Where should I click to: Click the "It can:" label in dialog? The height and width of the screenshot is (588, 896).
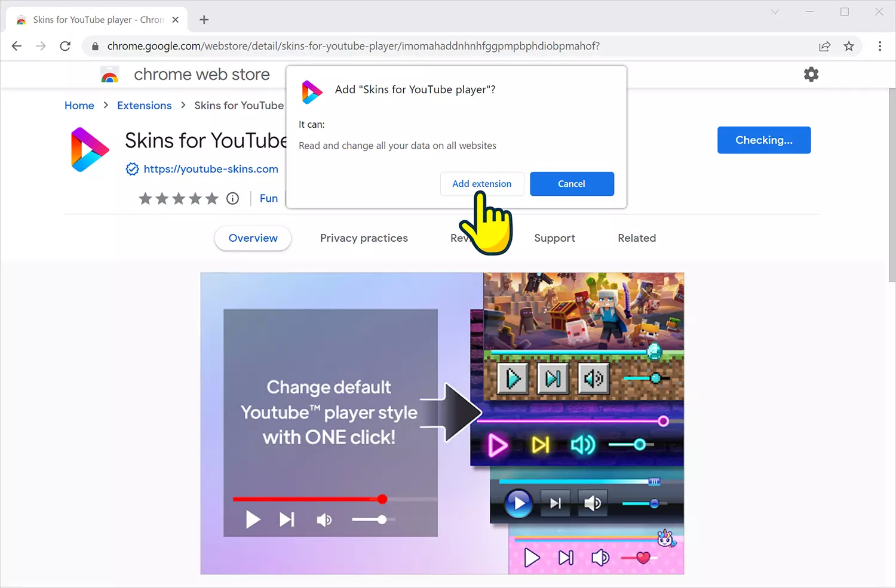coord(312,125)
